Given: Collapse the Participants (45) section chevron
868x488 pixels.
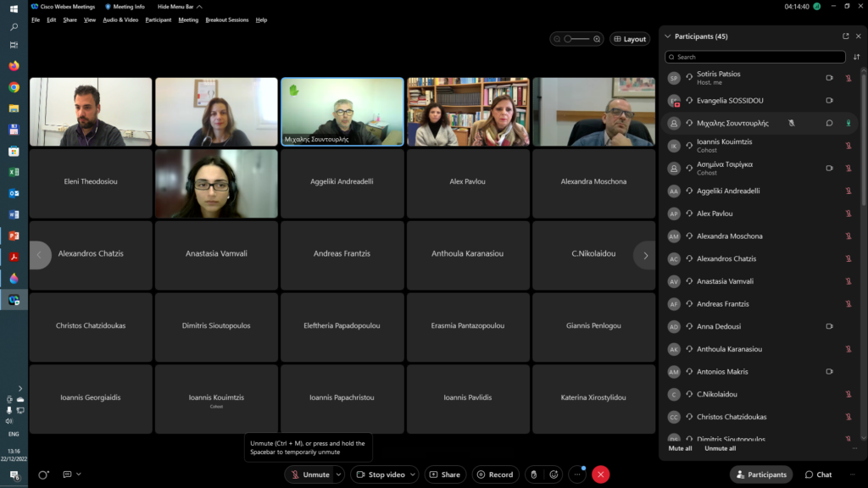Looking at the screenshot, I should click(667, 36).
